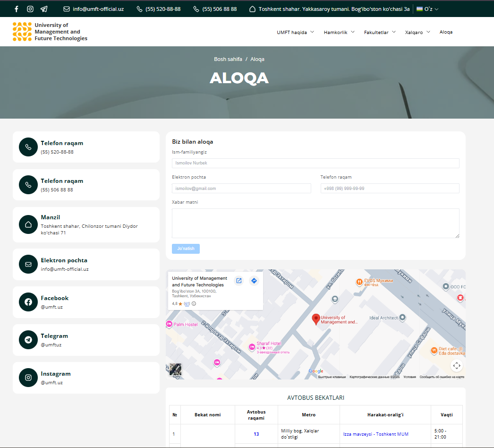Click the Milliy bog, Xalqlar do'stligi cell
The image size is (494, 448).
[309, 434]
